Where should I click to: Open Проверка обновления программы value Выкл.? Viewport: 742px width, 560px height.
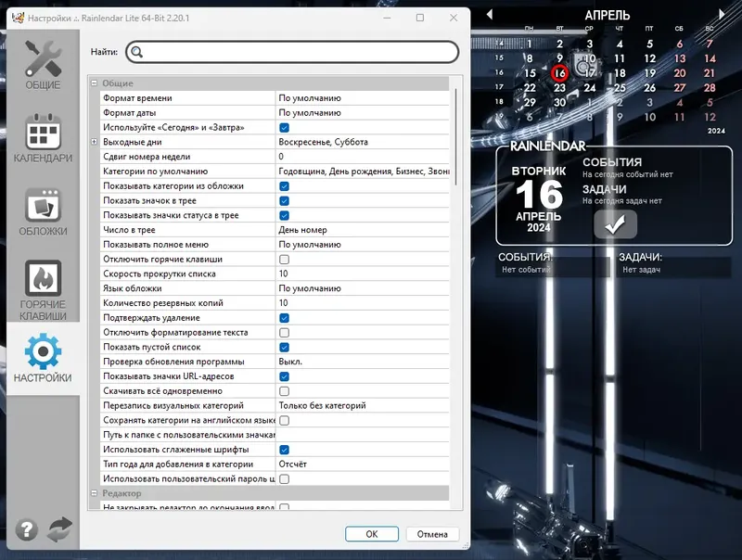(x=363, y=362)
